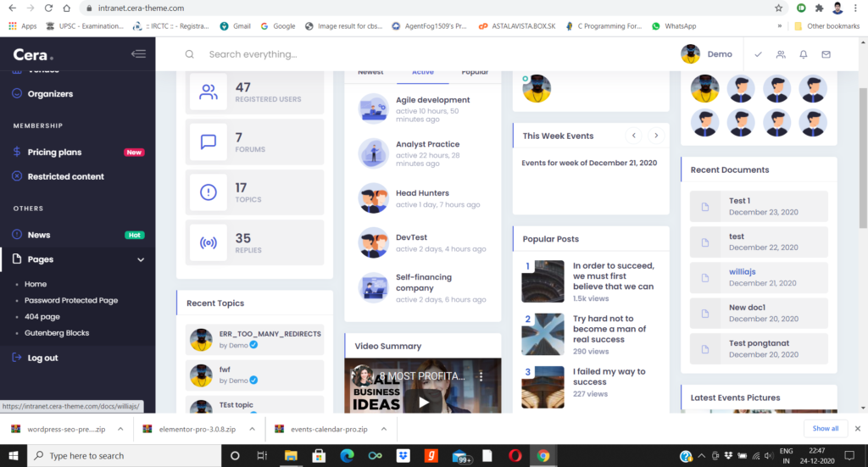Click the News sidebar icon
This screenshot has height=467, width=868.
pyautogui.click(x=17, y=235)
